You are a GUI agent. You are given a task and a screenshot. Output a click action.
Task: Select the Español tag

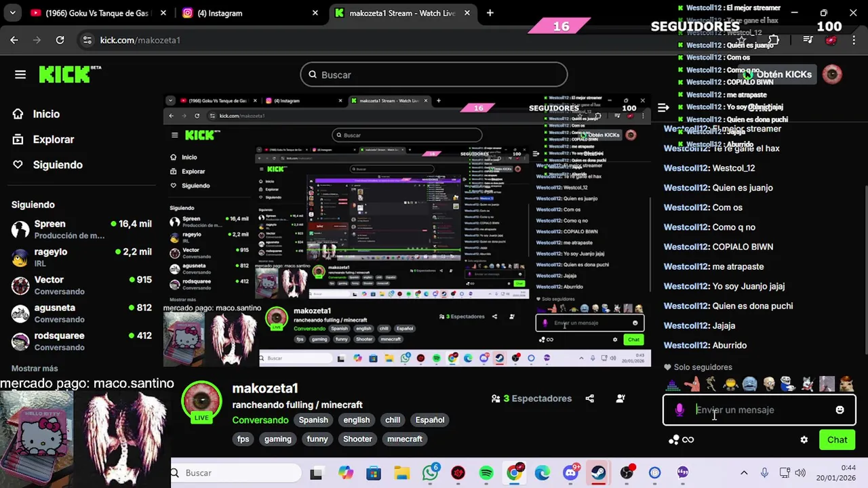430,420
